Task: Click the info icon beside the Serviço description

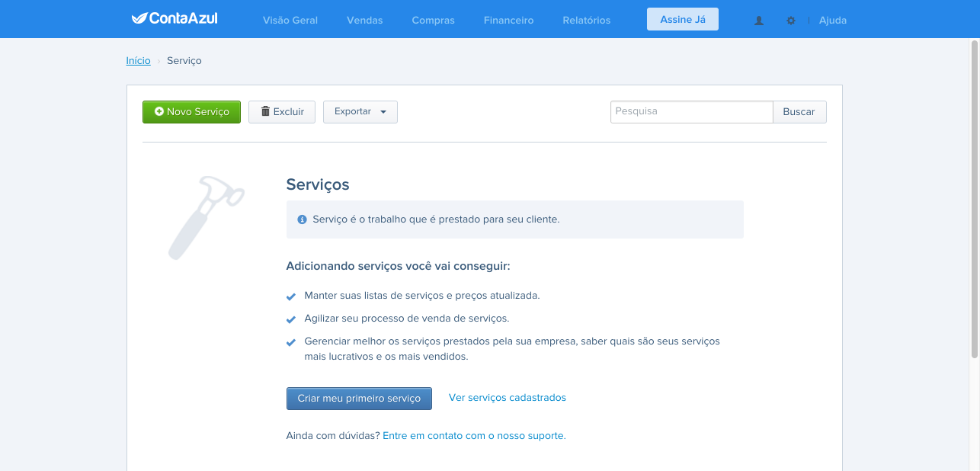Action: (x=302, y=219)
